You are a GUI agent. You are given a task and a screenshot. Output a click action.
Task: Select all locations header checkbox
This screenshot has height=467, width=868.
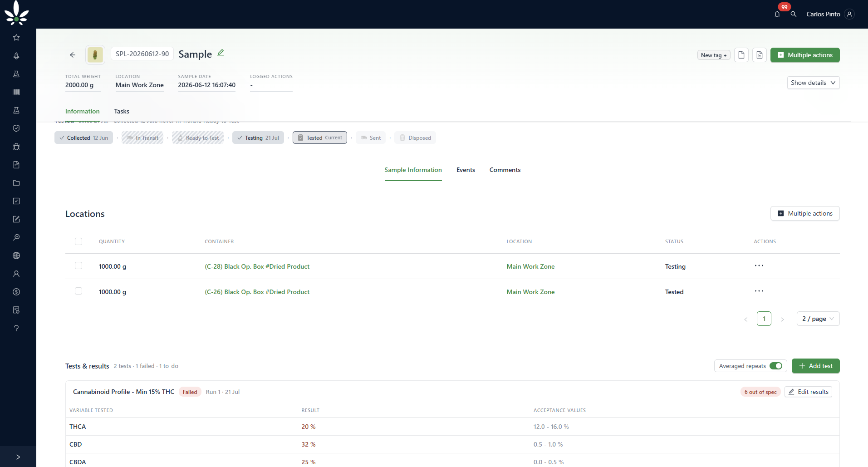78,241
